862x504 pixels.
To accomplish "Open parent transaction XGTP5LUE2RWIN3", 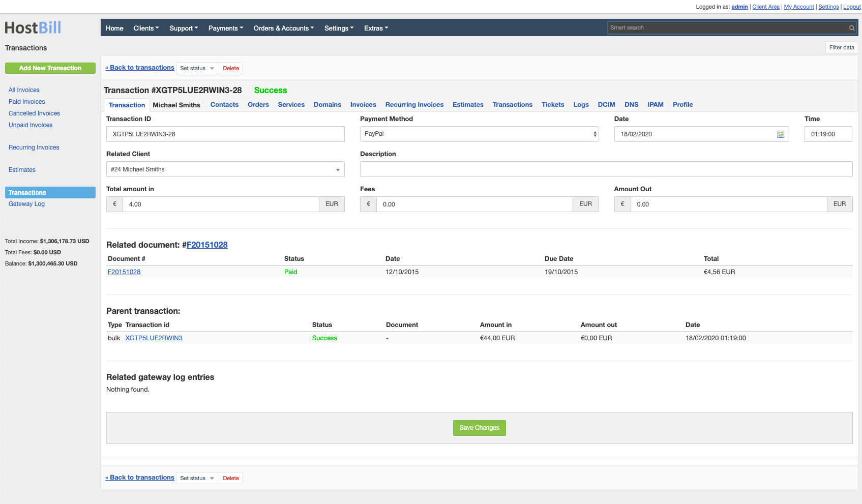I will [x=154, y=338].
